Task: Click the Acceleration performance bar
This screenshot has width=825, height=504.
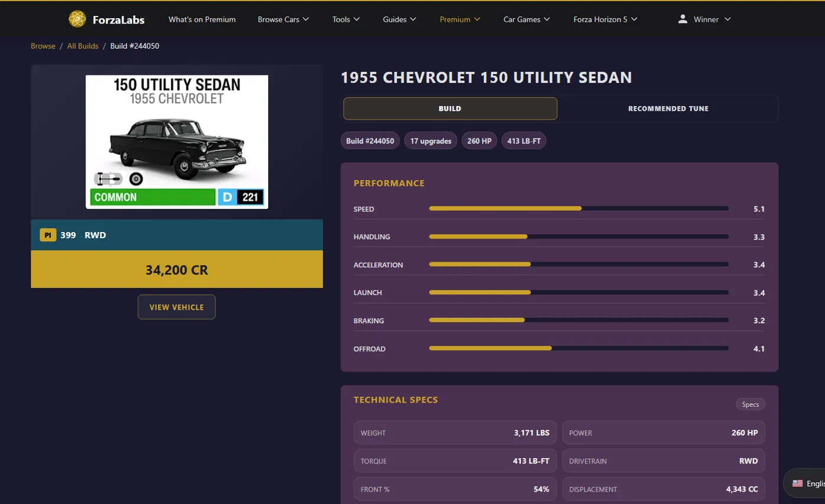Action: tap(579, 264)
